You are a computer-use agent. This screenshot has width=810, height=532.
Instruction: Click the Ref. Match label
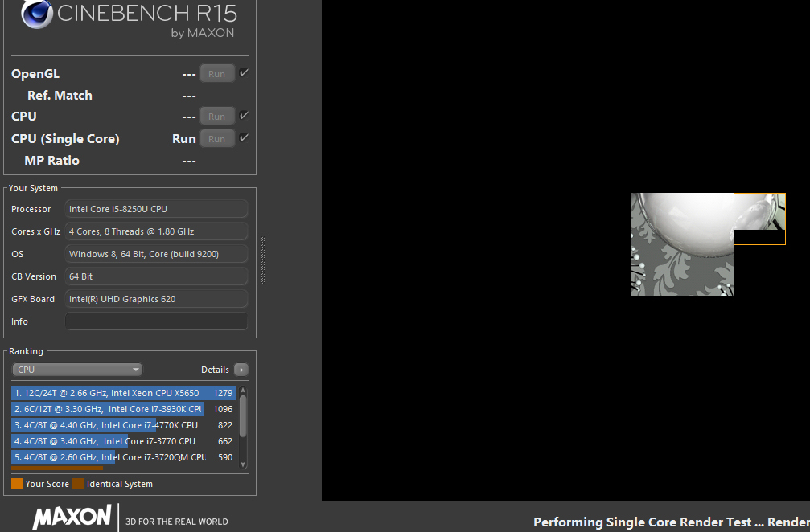(60, 95)
